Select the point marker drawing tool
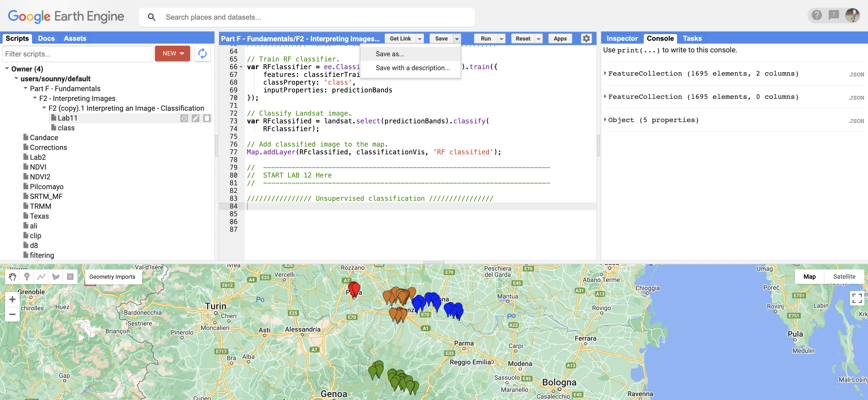Viewport: 868px width, 400px height. pos(27,277)
